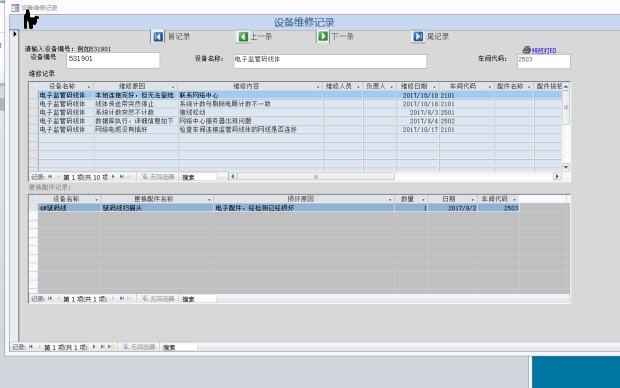Open 维修人员 column dropdown arrow
The image size is (620, 388).
click(358, 87)
